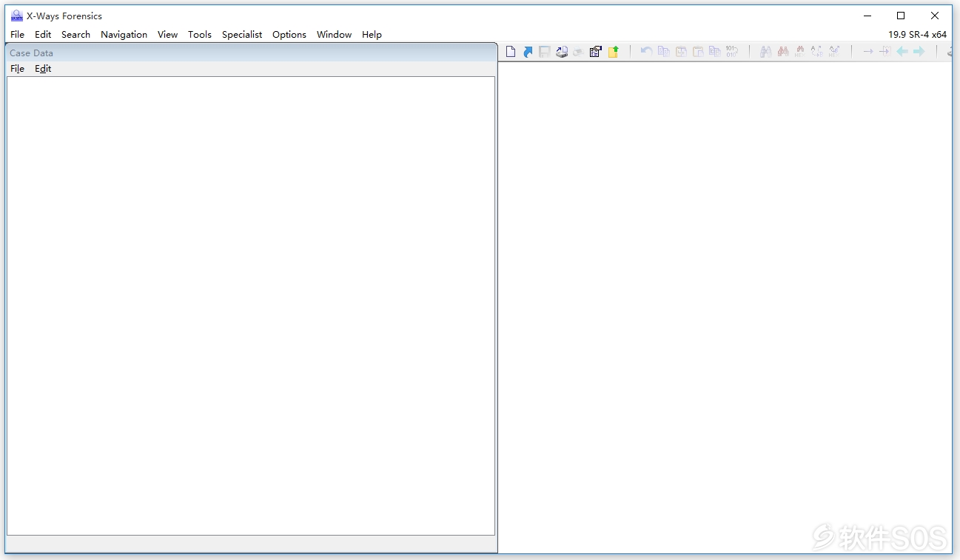Open the Specialist menu
The height and width of the screenshot is (560, 960).
pyautogui.click(x=242, y=34)
